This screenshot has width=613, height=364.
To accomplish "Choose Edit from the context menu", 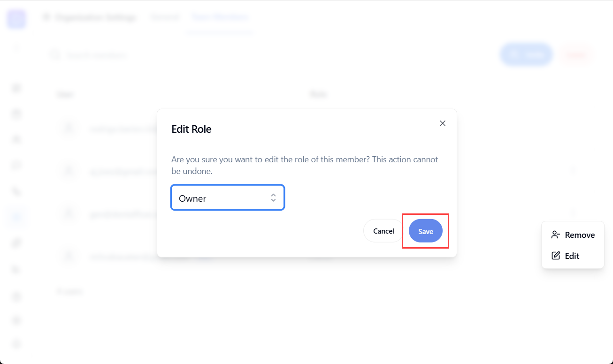I will pos(573,255).
